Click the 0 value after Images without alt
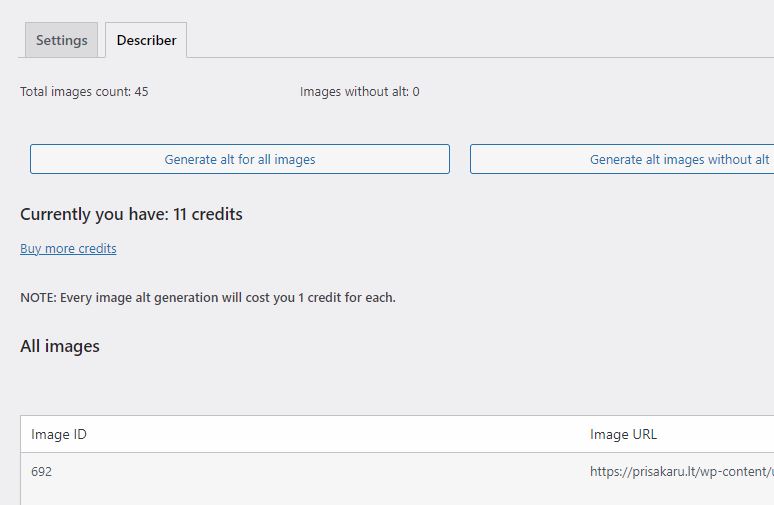Screen dimensions: 774x505 [416, 92]
